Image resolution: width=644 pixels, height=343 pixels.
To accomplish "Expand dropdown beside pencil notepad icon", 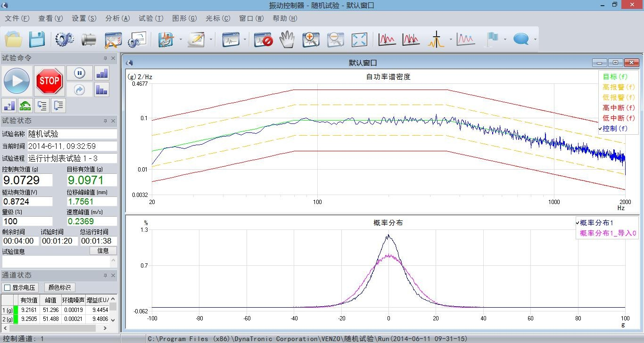I will point(211,40).
